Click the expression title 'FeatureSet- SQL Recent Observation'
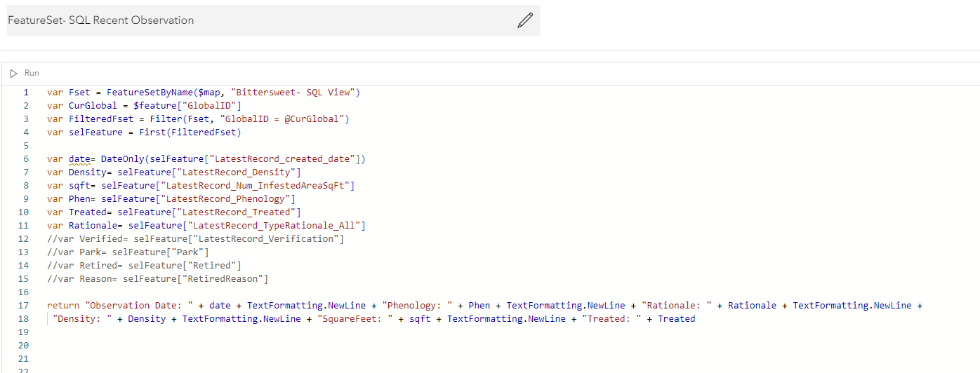This screenshot has width=980, height=373. pyautogui.click(x=101, y=20)
